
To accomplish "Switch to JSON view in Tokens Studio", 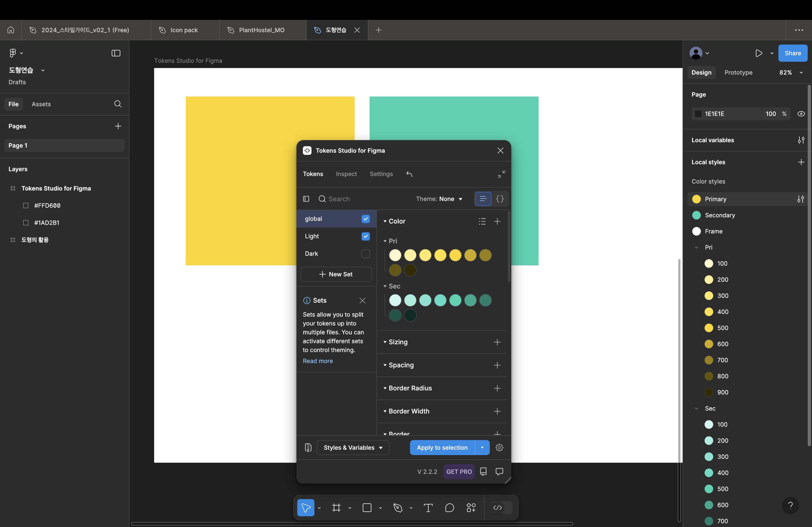I will (500, 199).
